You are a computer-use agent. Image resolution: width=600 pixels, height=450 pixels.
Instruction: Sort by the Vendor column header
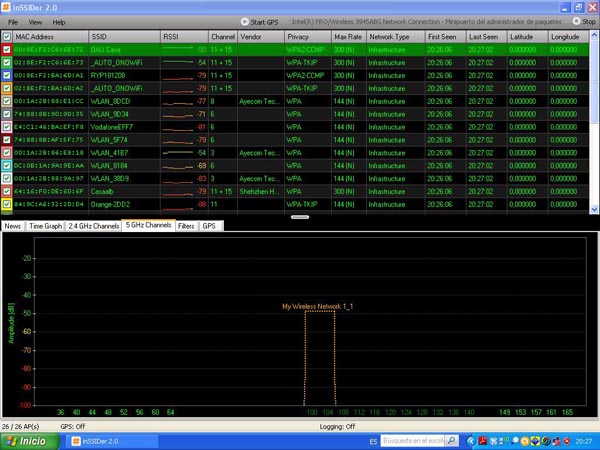click(261, 37)
